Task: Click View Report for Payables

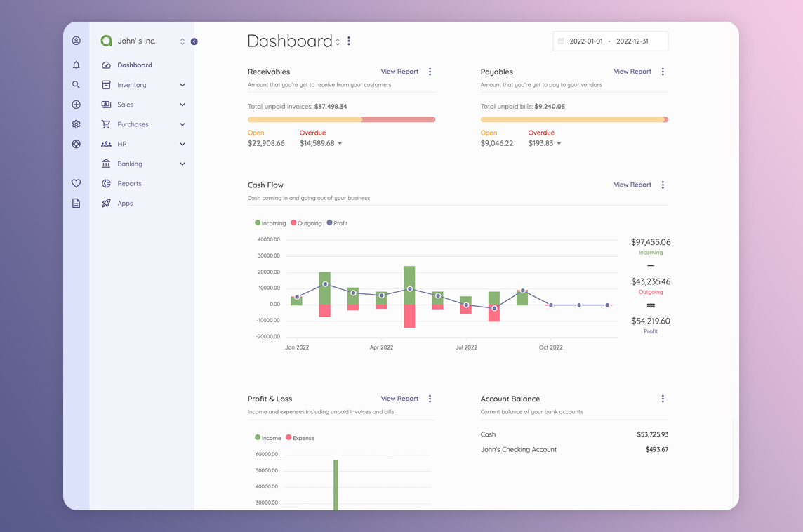Action: (x=632, y=72)
